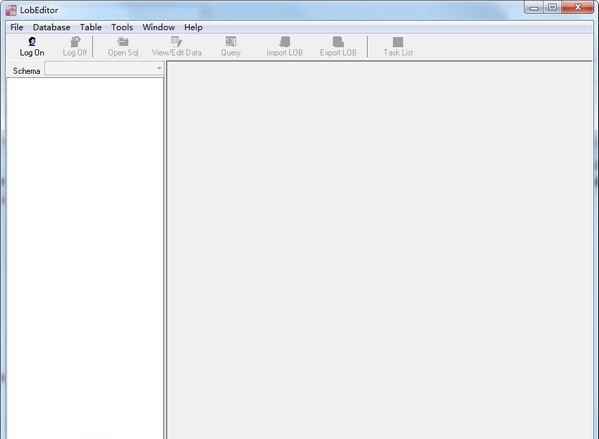Click the Import LOB icon
The image size is (599, 439).
[x=285, y=41]
